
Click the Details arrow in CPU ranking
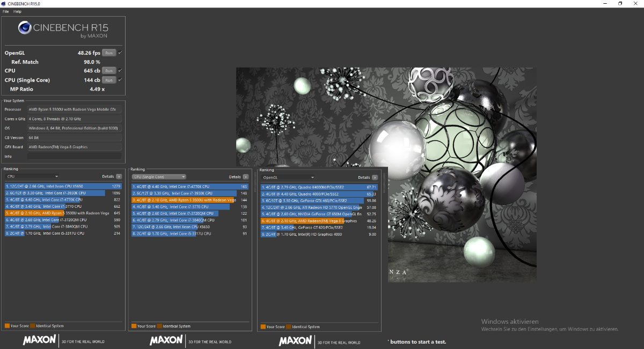[119, 176]
